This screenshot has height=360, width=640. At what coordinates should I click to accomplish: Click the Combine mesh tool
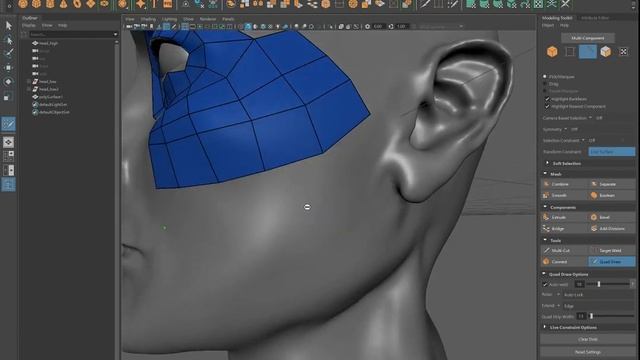point(564,184)
